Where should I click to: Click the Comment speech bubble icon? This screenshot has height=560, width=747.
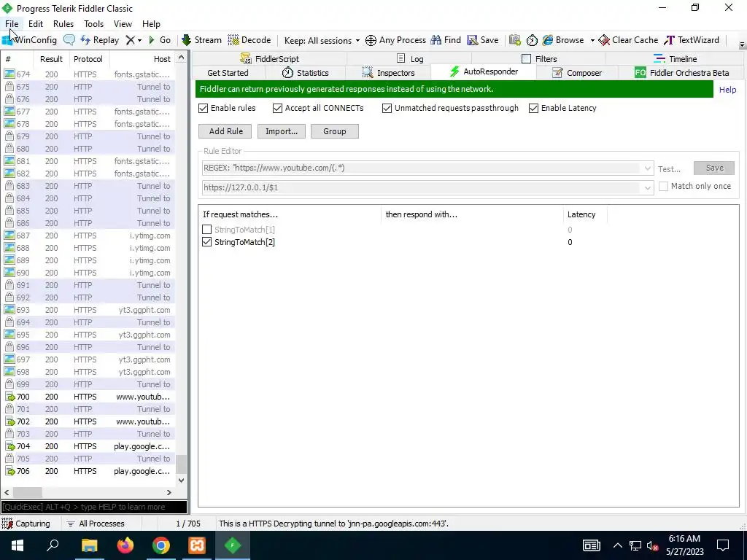(69, 40)
